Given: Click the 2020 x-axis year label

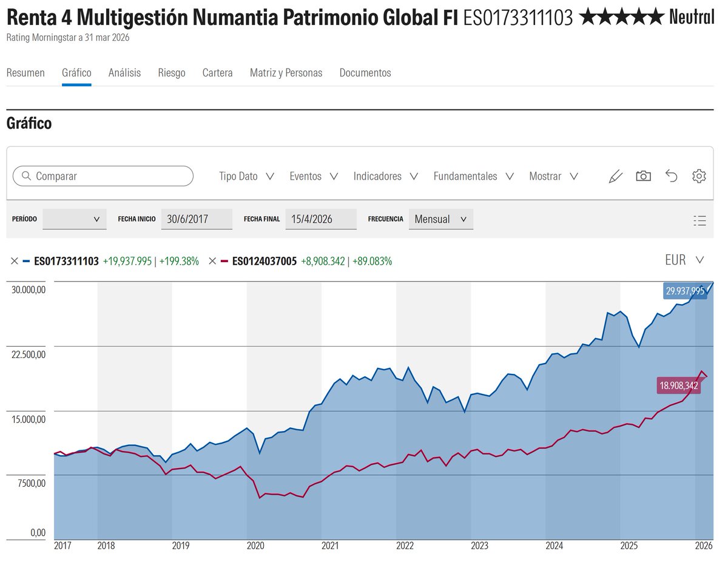Looking at the screenshot, I should [x=255, y=546].
